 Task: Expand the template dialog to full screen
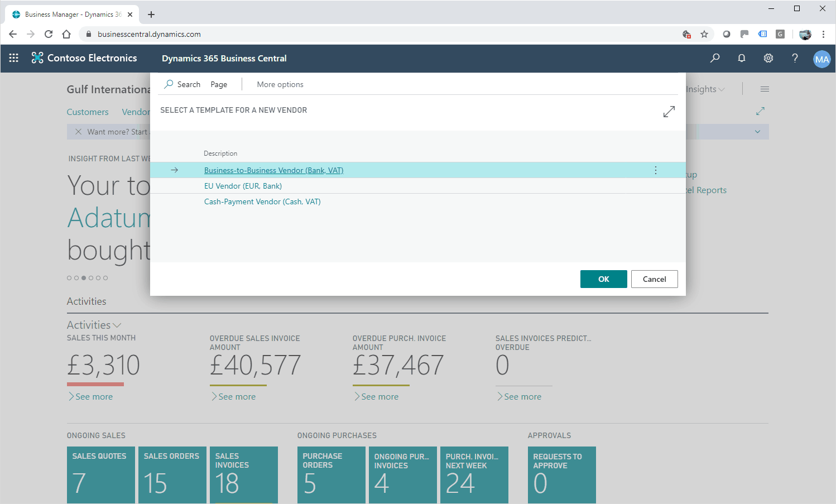click(669, 112)
